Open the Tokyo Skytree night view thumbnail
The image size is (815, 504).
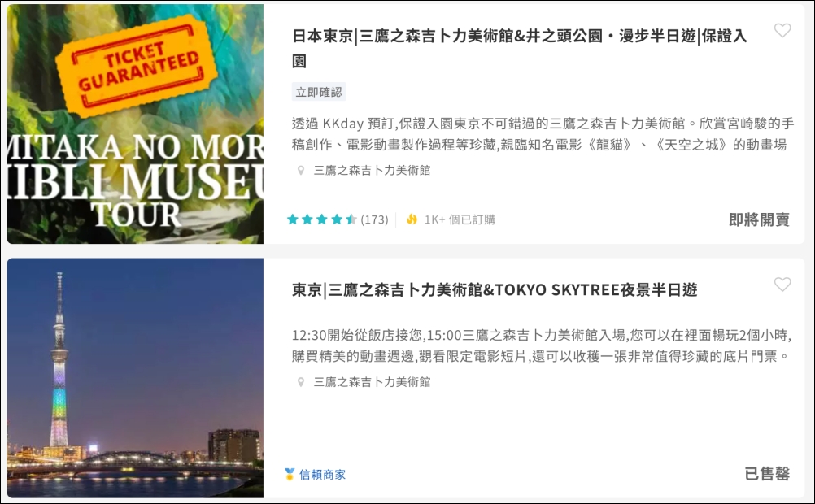[135, 378]
